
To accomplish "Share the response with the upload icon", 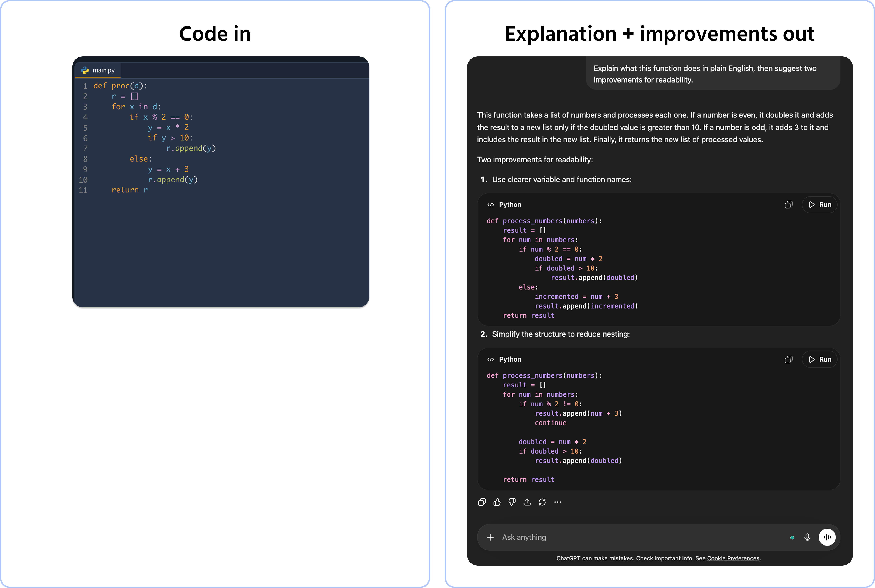I will tap(527, 502).
